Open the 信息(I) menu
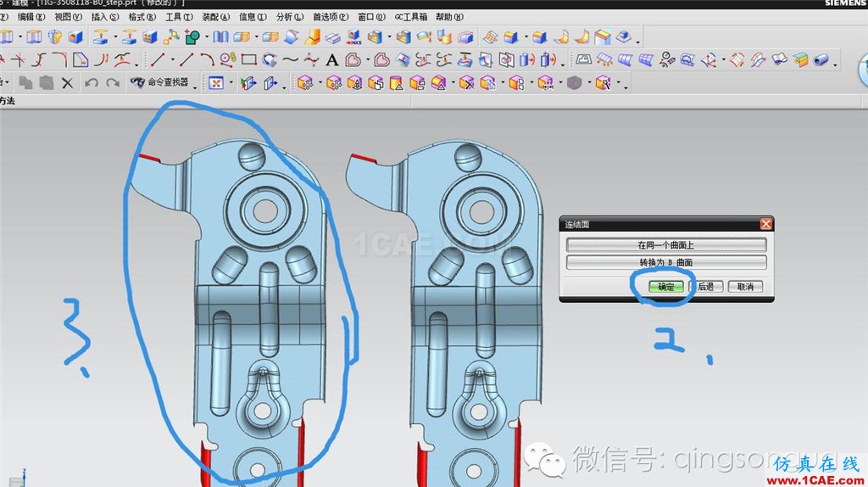The width and height of the screenshot is (868, 487). point(253,17)
